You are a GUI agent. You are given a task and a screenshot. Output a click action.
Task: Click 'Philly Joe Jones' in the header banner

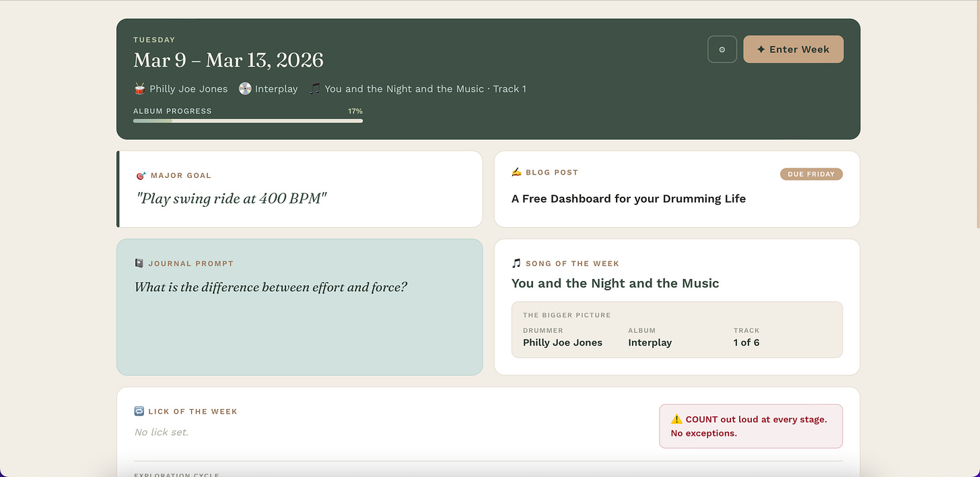[x=188, y=88]
